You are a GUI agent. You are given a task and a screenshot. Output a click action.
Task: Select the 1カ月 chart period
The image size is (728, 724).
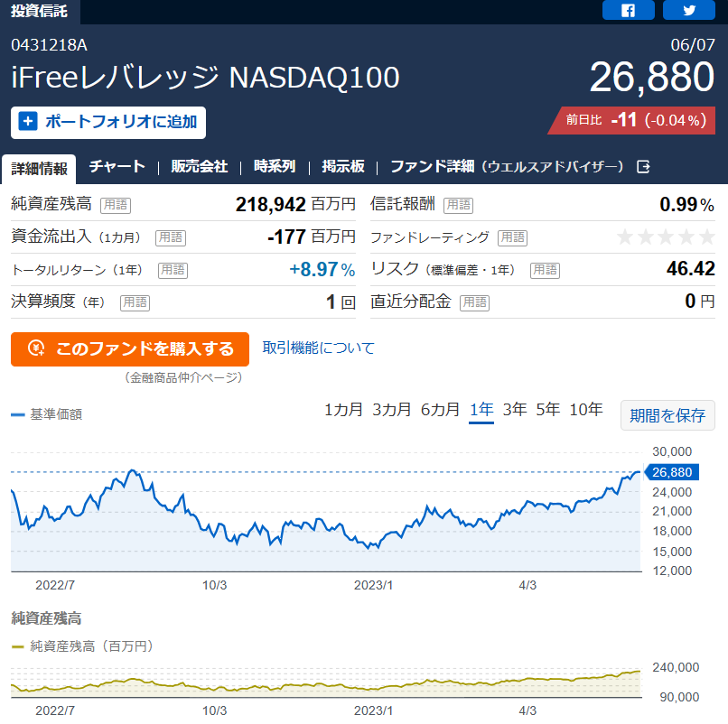343,410
